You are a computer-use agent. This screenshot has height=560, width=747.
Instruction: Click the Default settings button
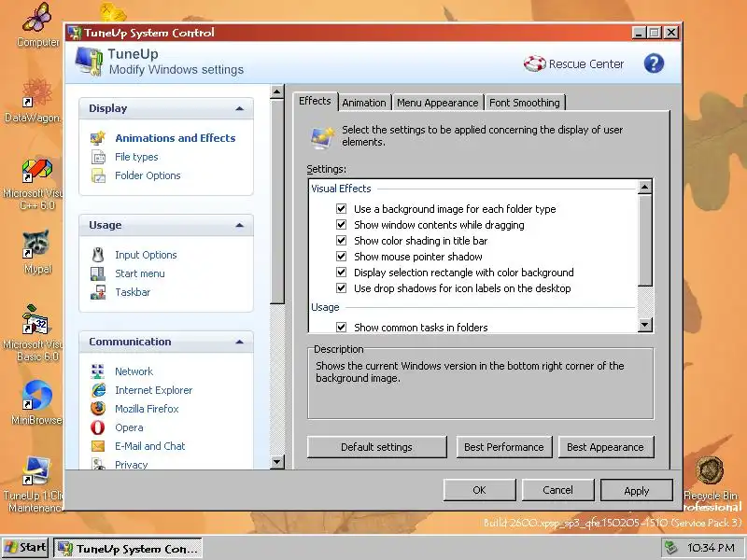click(x=376, y=447)
